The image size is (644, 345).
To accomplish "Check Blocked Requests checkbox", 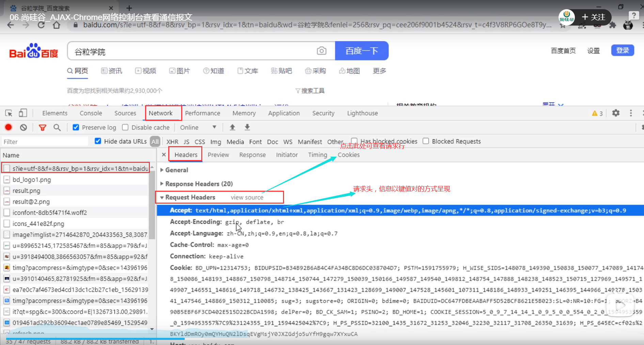I will 426,141.
